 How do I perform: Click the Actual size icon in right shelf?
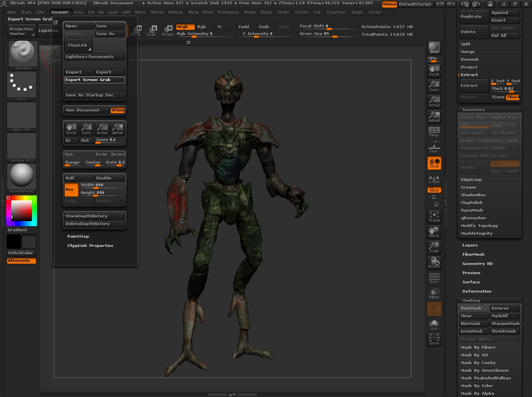coord(434,101)
